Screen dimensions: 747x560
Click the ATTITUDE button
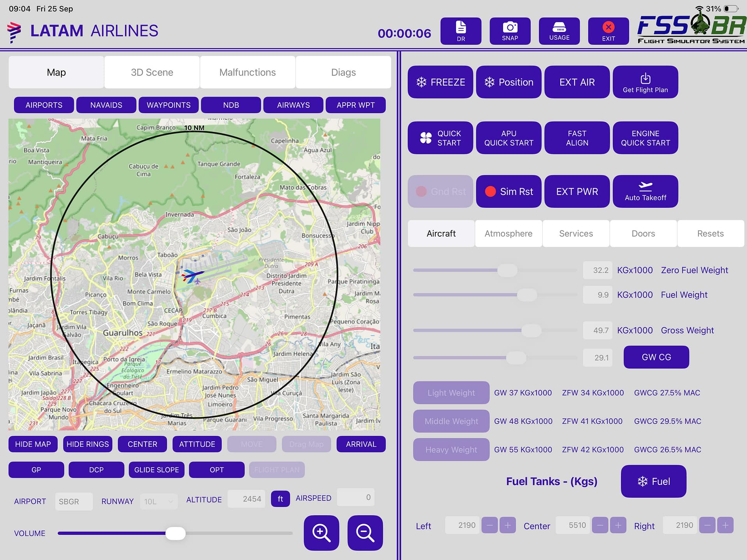point(197,444)
